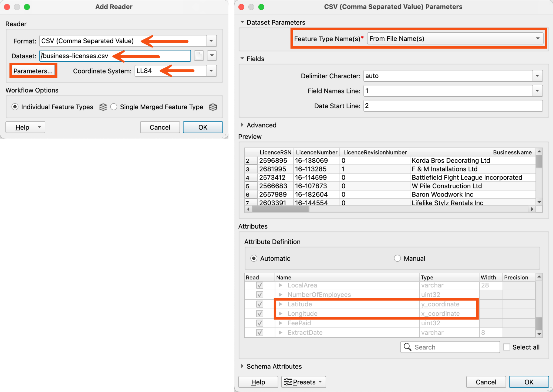The height and width of the screenshot is (392, 553).
Task: Click the Individual Feature Types layers icon
Action: click(x=103, y=107)
